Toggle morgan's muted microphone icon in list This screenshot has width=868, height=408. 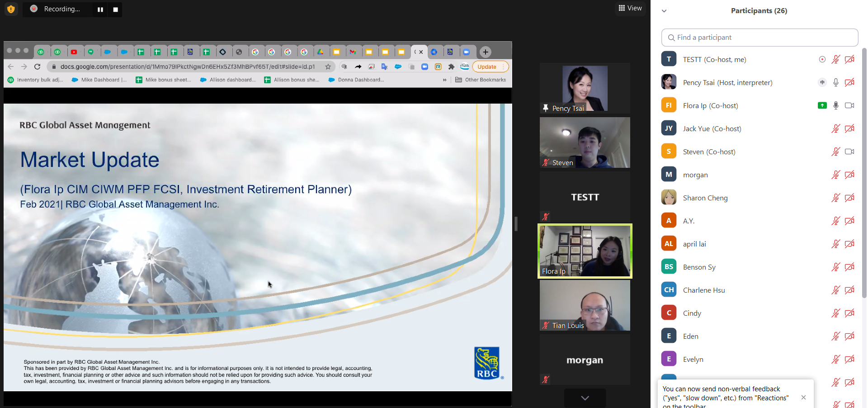[836, 175]
